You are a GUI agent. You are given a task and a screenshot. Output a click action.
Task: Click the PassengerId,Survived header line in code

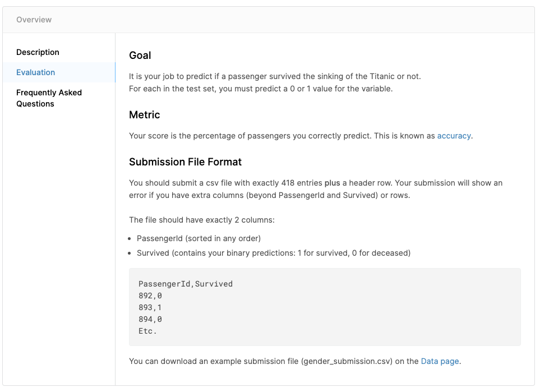tap(186, 284)
